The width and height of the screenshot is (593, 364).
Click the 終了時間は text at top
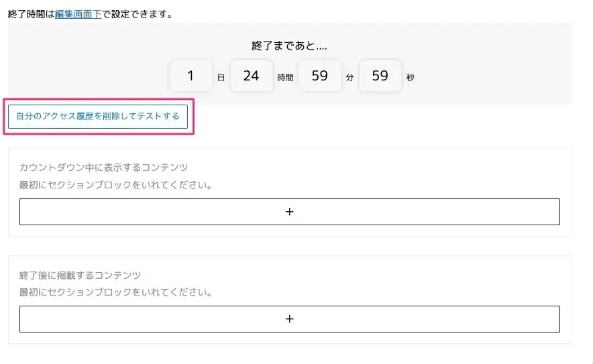pyautogui.click(x=31, y=13)
